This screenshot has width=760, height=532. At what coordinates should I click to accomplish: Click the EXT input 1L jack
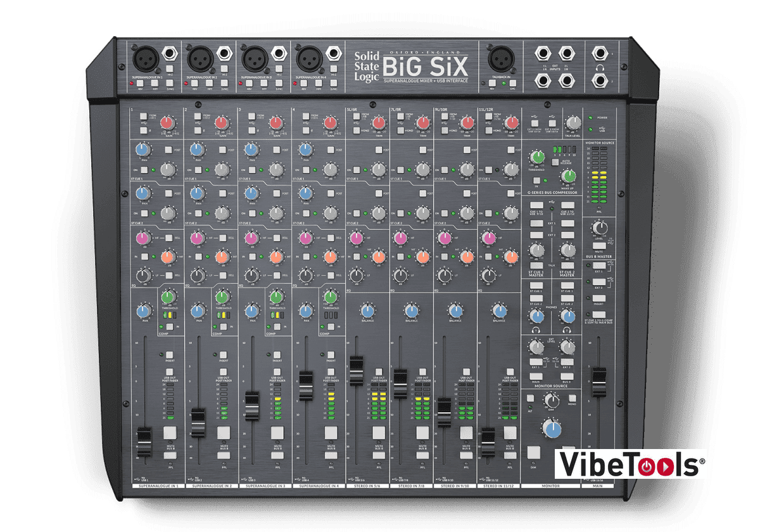pos(543,53)
